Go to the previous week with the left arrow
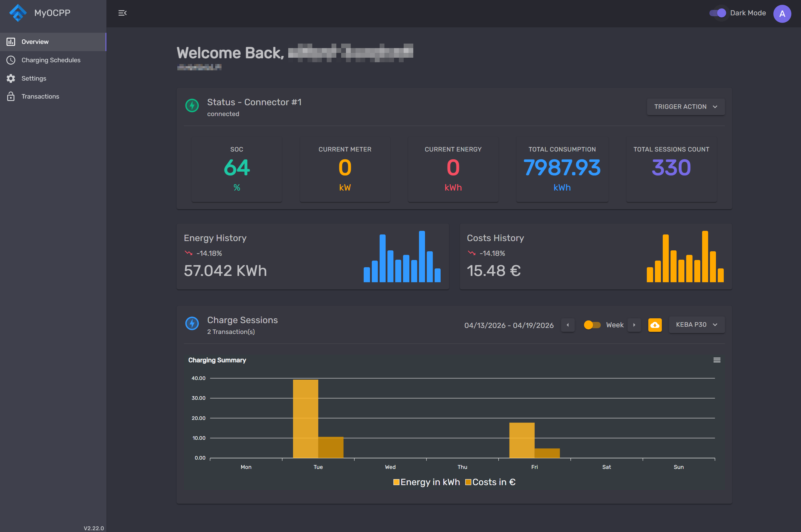Image resolution: width=801 pixels, height=532 pixels. [x=567, y=325]
